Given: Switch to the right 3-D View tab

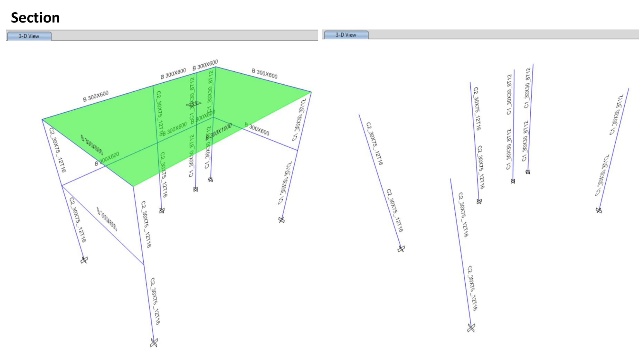Looking at the screenshot, I should (x=346, y=35).
